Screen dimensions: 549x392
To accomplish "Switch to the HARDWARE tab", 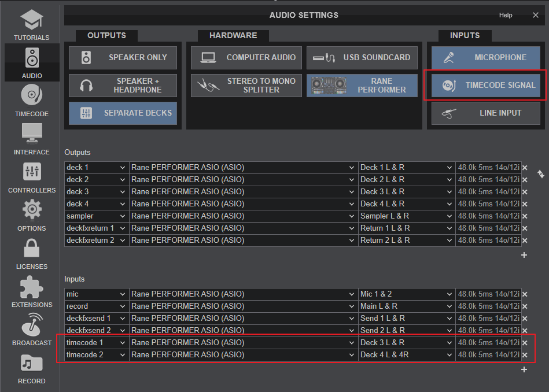I will click(x=233, y=35).
